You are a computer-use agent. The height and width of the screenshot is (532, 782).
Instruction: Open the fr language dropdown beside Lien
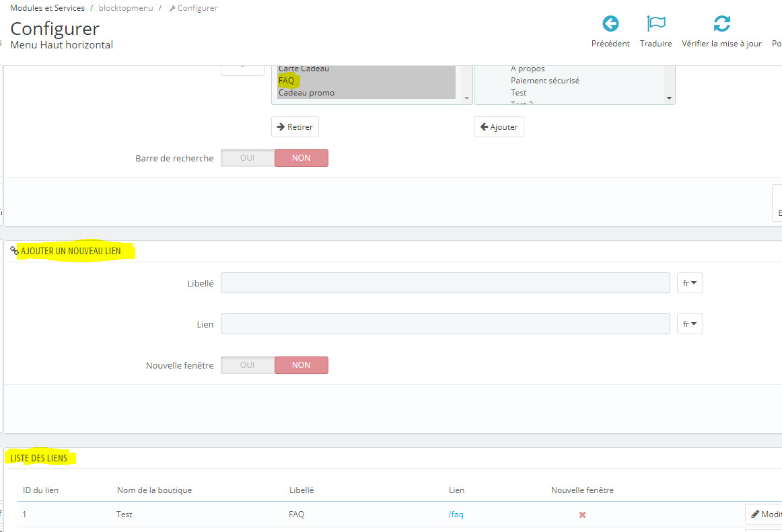[x=690, y=324]
